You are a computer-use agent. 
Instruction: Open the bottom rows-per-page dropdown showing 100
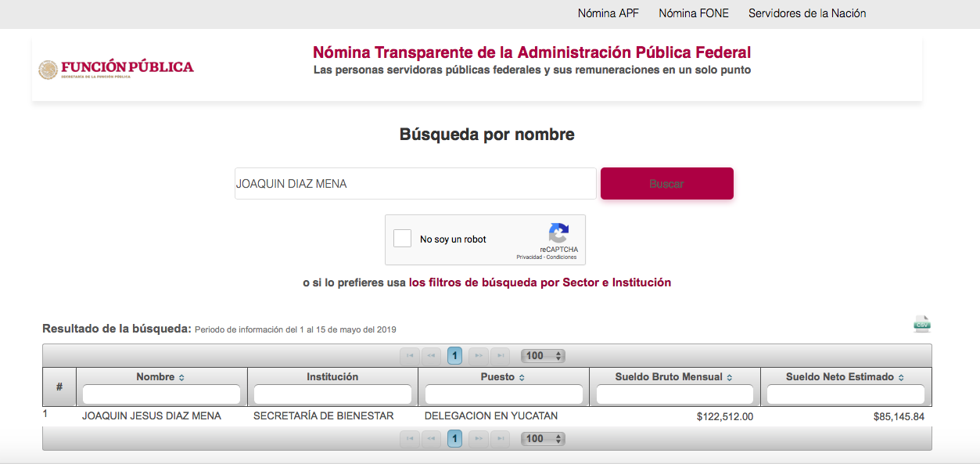coord(543,439)
